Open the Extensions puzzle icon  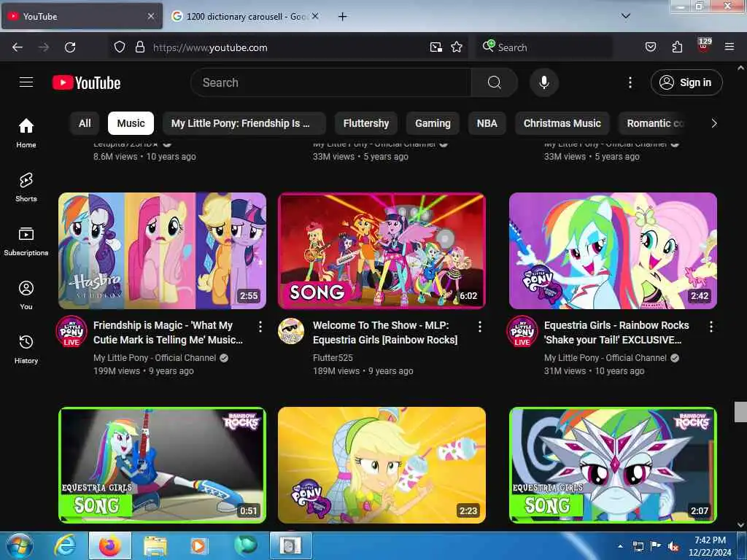677,47
